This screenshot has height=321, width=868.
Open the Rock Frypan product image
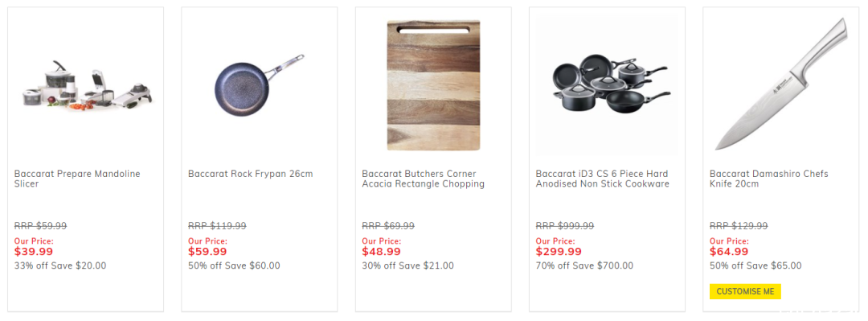coord(260,84)
